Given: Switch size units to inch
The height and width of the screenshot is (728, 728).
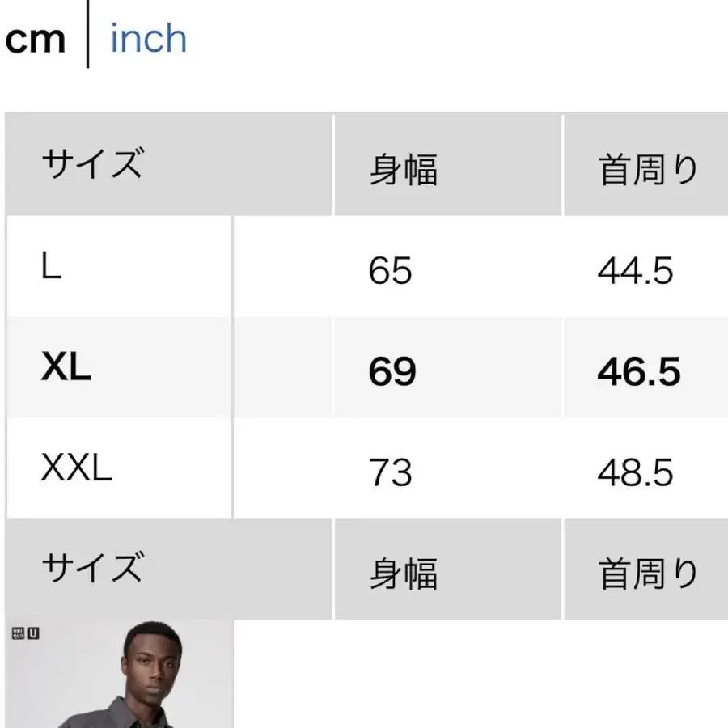Looking at the screenshot, I should (148, 39).
